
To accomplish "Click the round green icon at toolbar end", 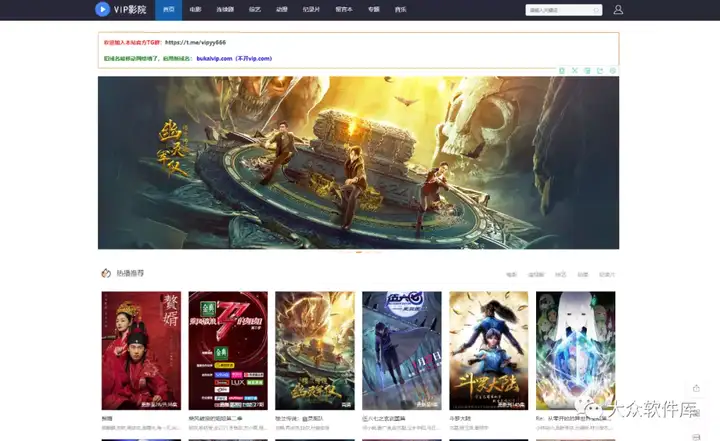I will pos(613,70).
